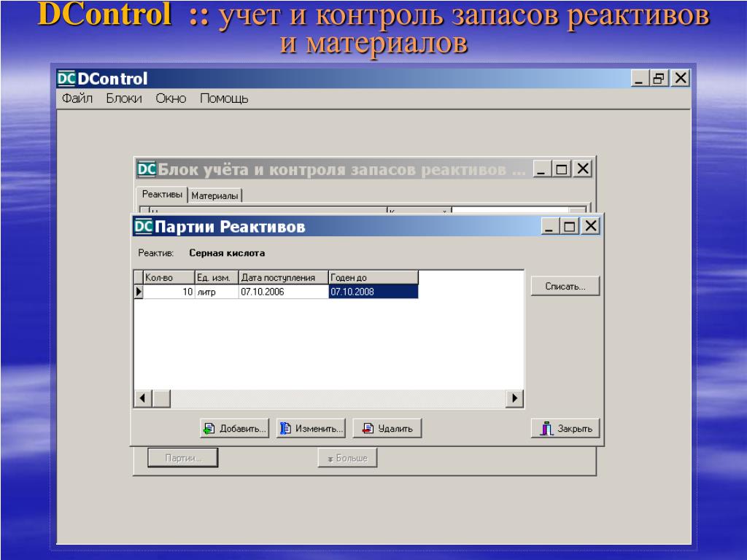Image resolution: width=747 pixels, height=560 pixels.
Task: Open the Блоки menu
Action: [x=124, y=98]
